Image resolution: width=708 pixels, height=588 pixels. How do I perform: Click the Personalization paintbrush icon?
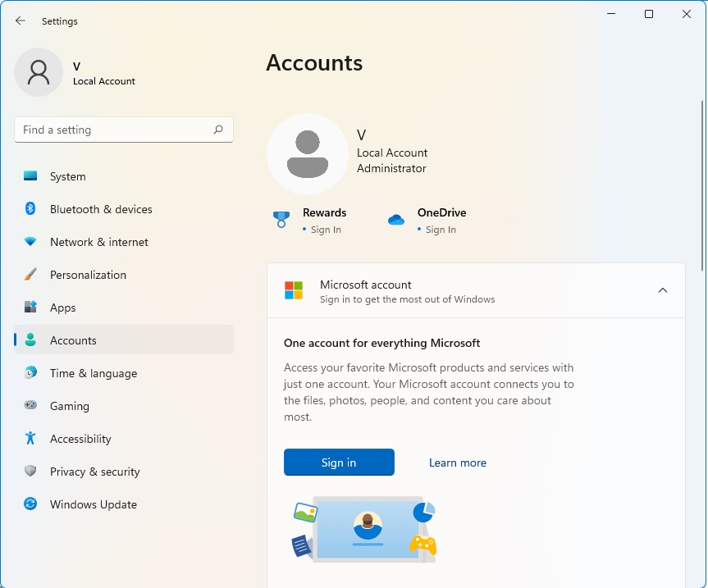(30, 274)
